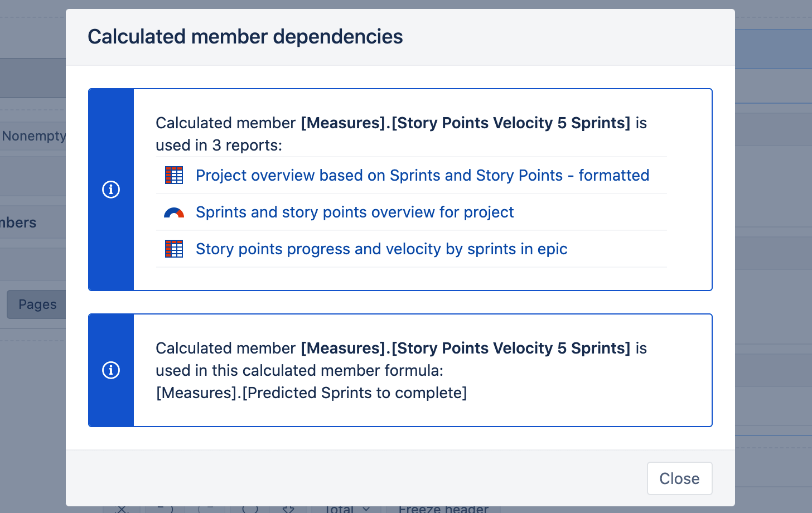Click Predicted Sprints to complete formula text
This screenshot has height=513, width=812.
click(x=311, y=393)
